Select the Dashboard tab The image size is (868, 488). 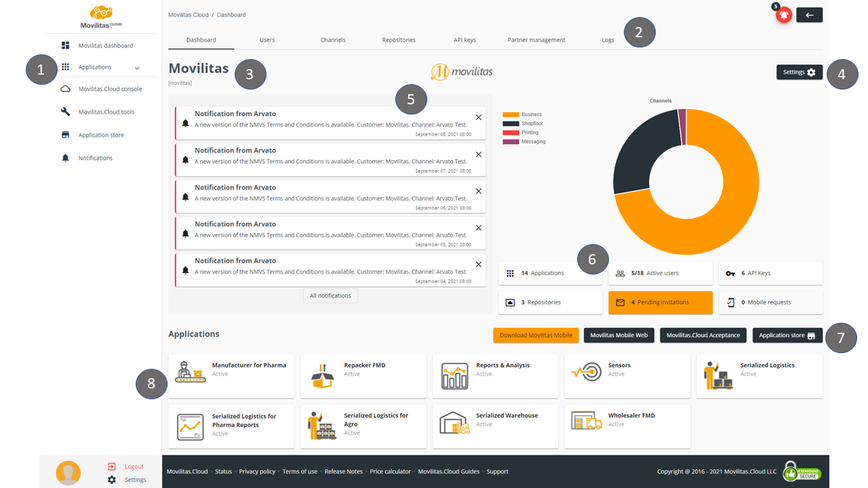tap(201, 40)
